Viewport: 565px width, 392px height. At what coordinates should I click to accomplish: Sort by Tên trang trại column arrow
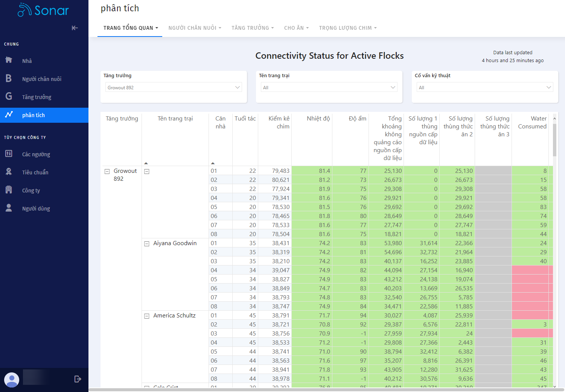(146, 163)
